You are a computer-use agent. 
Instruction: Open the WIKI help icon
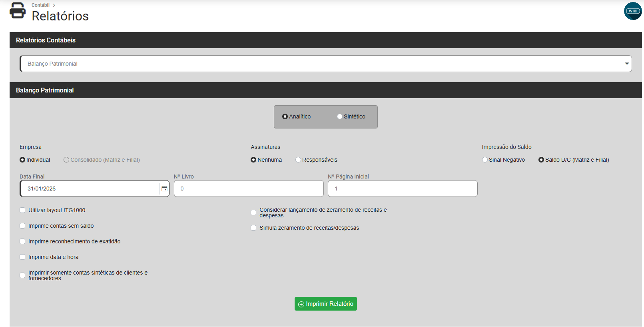pos(633,11)
